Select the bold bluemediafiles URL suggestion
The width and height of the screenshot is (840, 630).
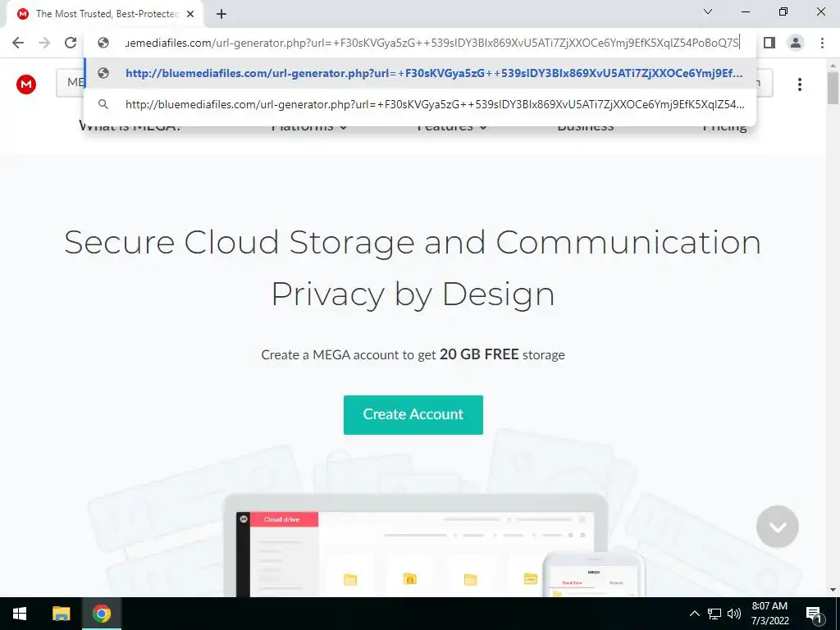click(420, 73)
